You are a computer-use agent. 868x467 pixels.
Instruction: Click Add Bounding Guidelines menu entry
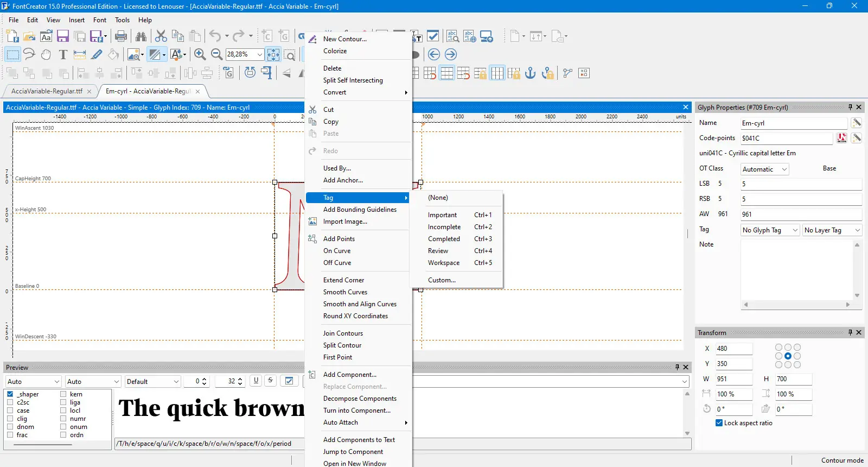[358, 210]
